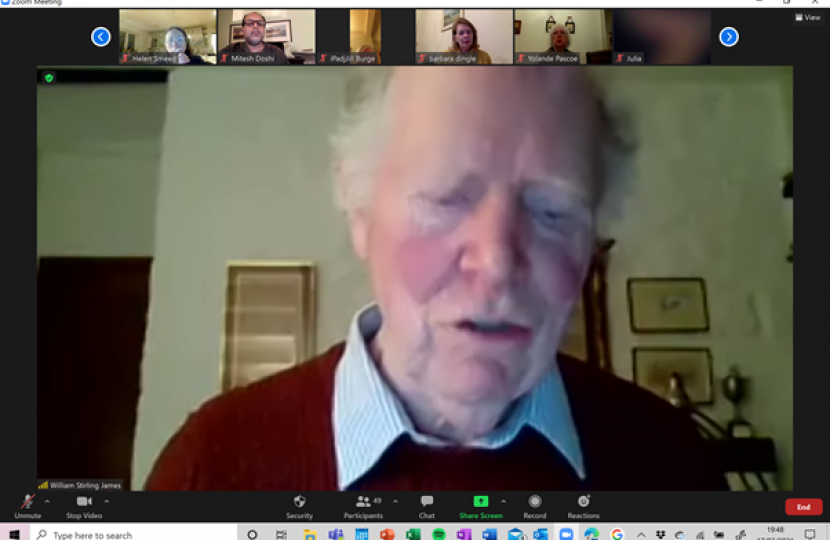Click the green encryption shield icon
Viewport: 830px width, 540px height.
coord(48,77)
